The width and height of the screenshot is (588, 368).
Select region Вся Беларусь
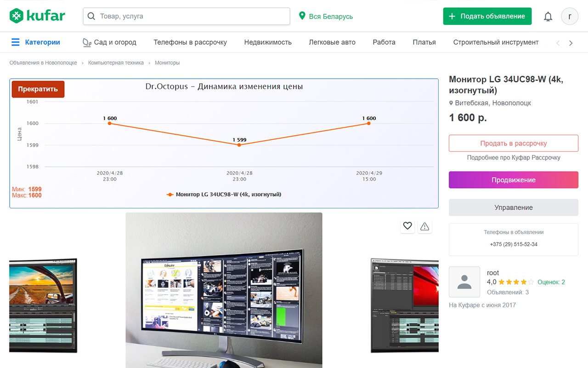[331, 17]
